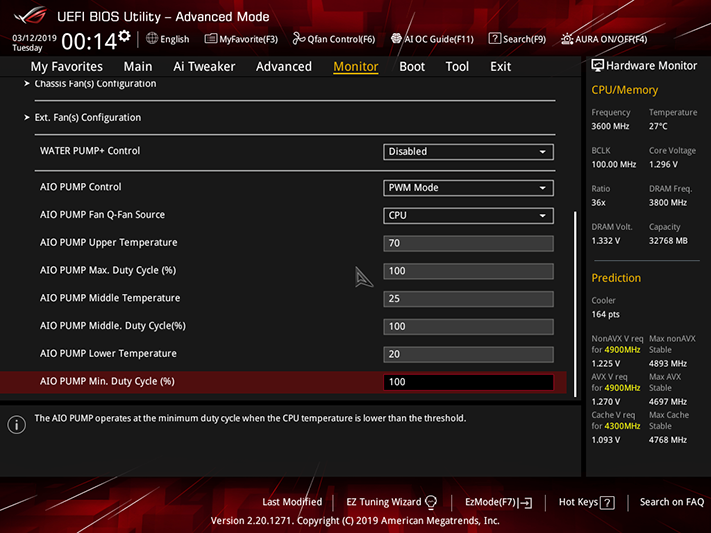The width and height of the screenshot is (711, 533).
Task: Click Last Modified button
Action: click(292, 502)
